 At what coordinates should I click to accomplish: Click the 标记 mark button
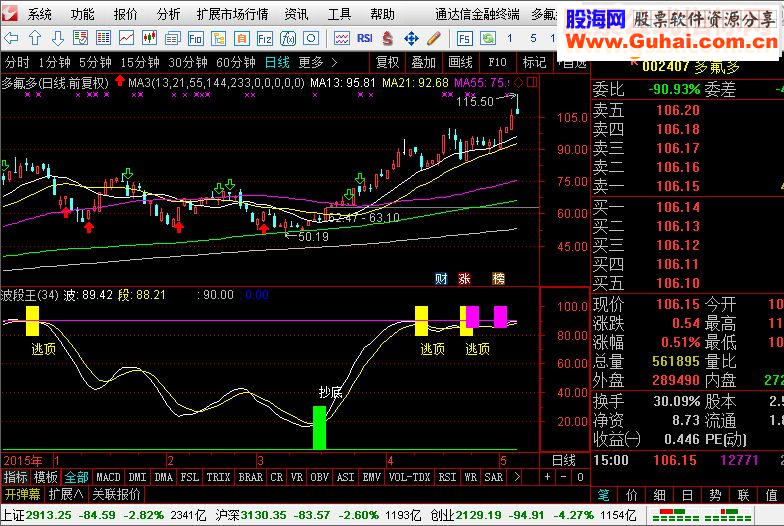[534, 62]
